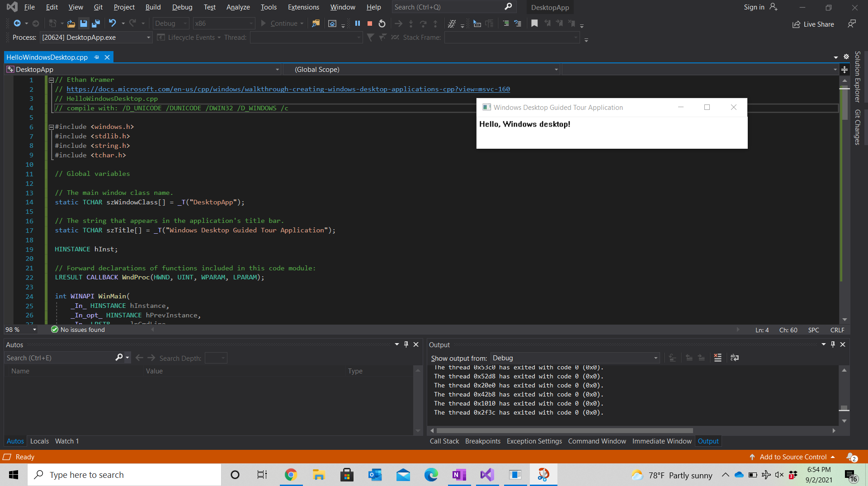Switch to the Locals tab
868x486 pixels.
(x=39, y=441)
